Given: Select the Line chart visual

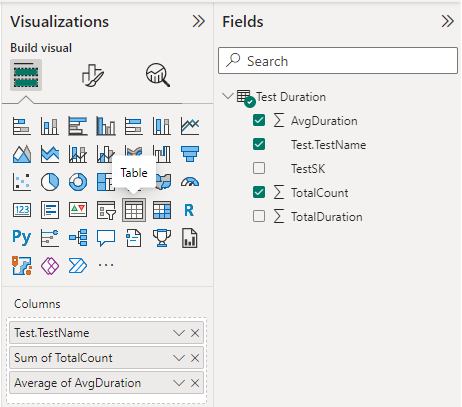Looking at the screenshot, I should coord(190,126).
